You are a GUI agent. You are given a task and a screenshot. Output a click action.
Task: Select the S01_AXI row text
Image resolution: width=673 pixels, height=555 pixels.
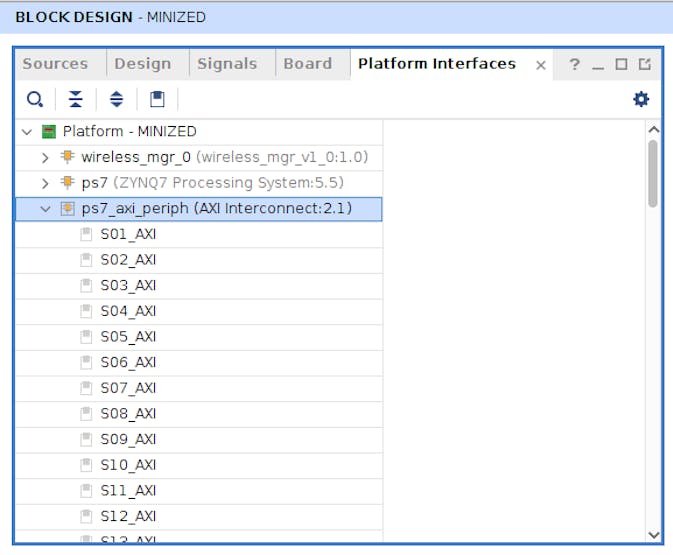pos(128,234)
